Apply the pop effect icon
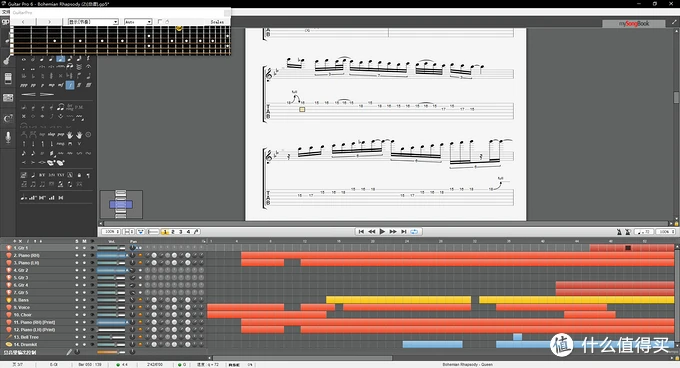 pos(60,134)
